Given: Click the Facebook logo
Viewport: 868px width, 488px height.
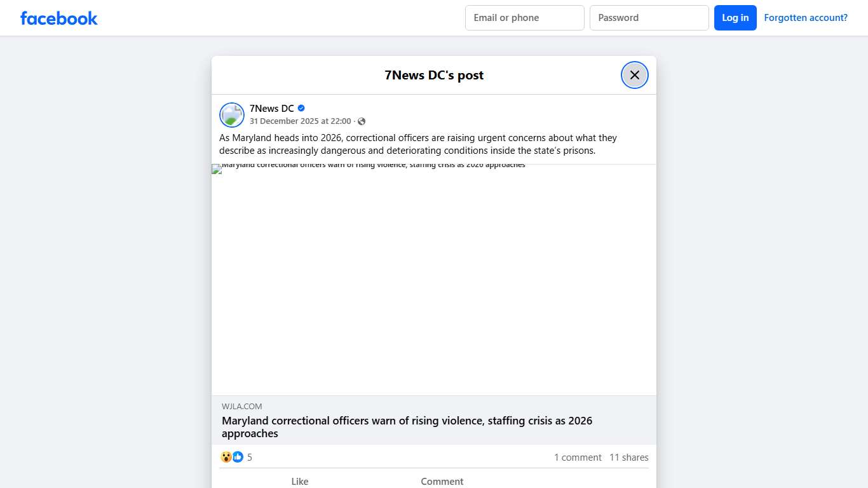Looking at the screenshot, I should (59, 18).
